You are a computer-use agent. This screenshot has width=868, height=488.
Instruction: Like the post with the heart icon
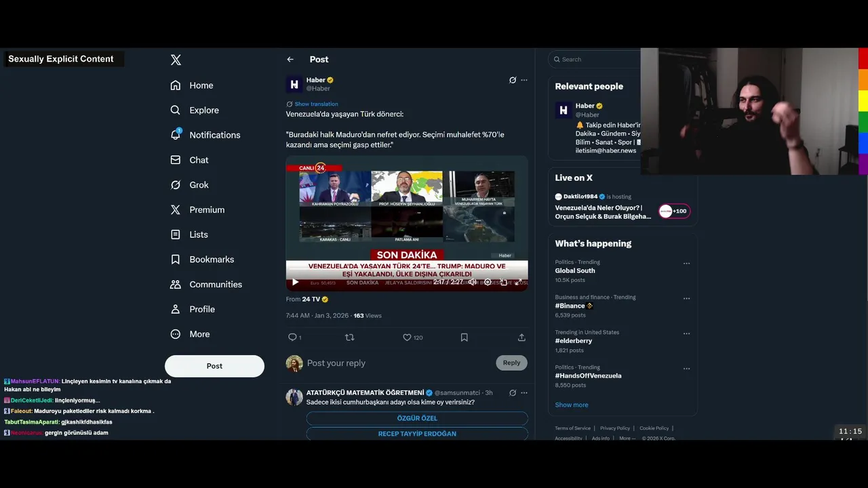(x=407, y=338)
